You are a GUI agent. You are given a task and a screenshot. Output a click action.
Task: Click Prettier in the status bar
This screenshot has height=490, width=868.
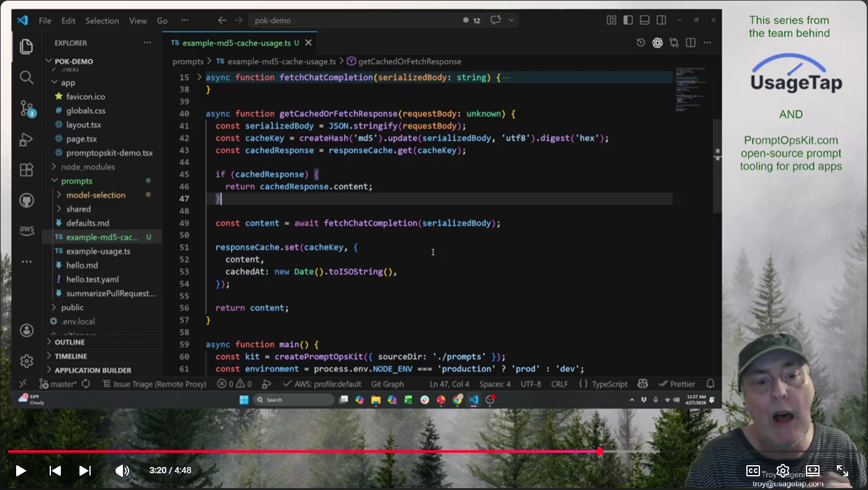[677, 384]
